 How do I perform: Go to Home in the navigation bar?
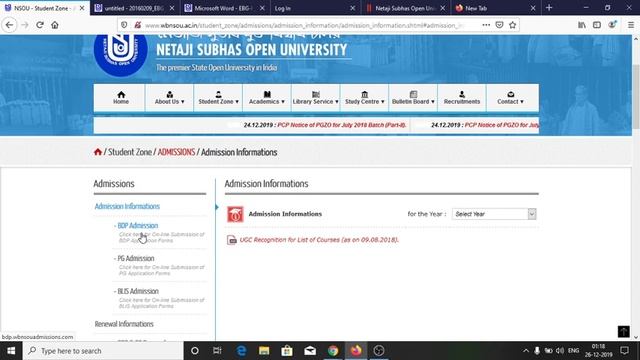[x=121, y=98]
